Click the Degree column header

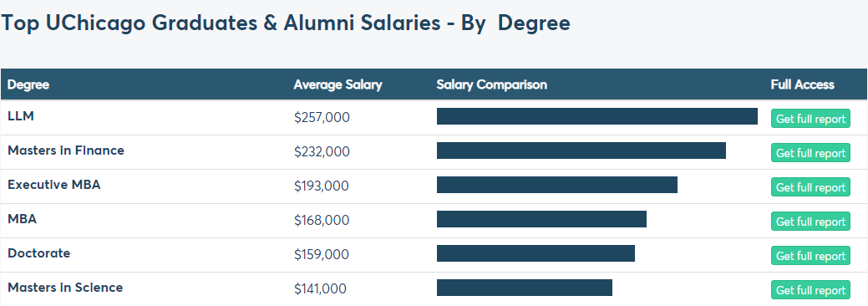click(x=28, y=84)
